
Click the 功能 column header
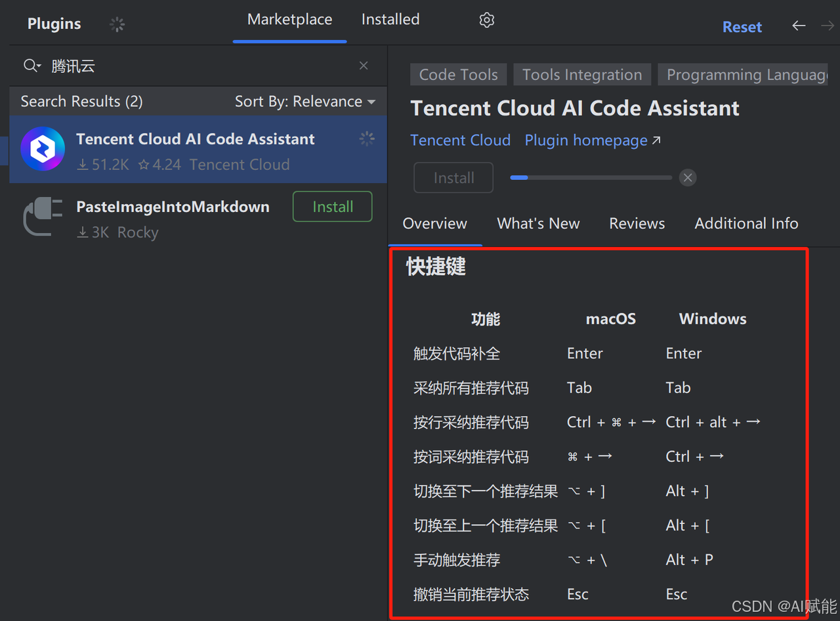pos(486,319)
